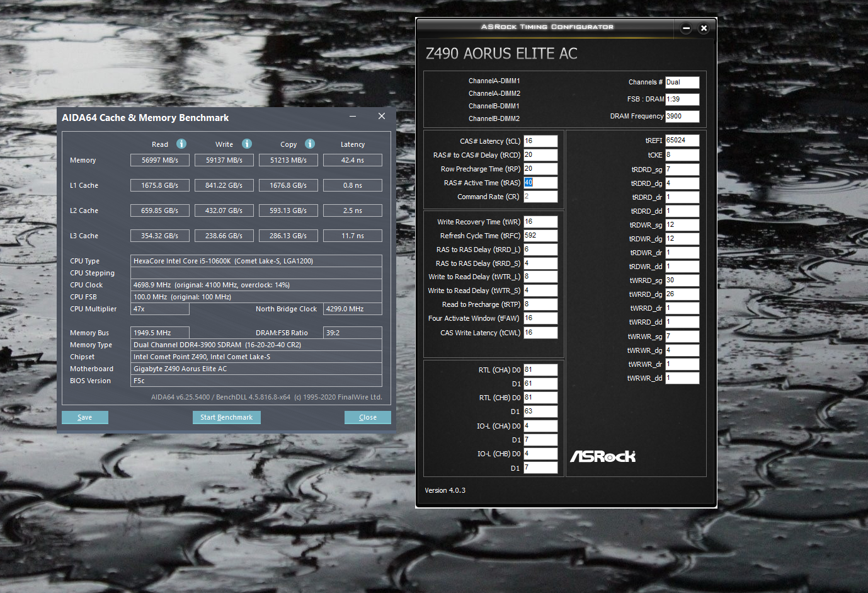
Task: Select the tRDRD_dd value field
Action: click(x=682, y=211)
